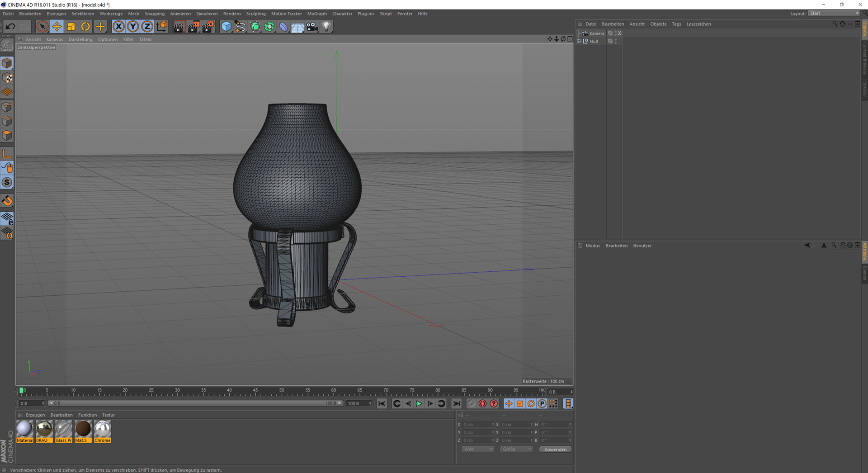
Task: Open the Welt coordinate dropdown
Action: 478,449
